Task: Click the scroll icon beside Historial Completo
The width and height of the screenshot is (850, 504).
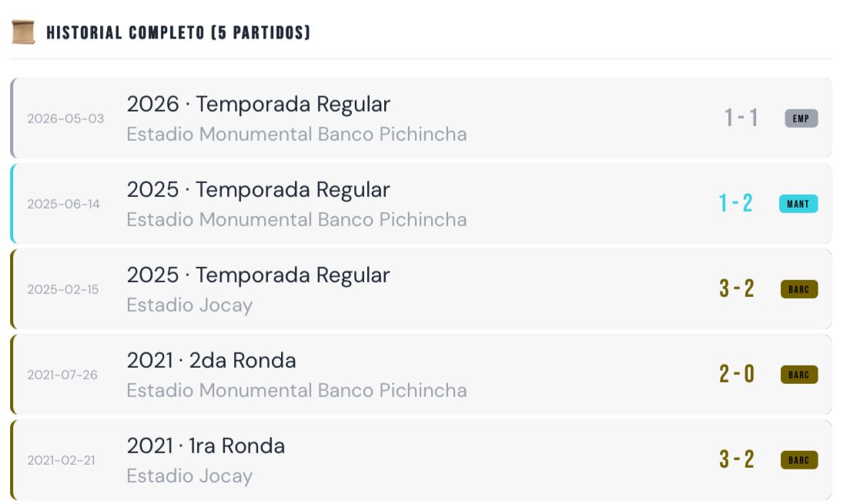Action: pyautogui.click(x=23, y=32)
